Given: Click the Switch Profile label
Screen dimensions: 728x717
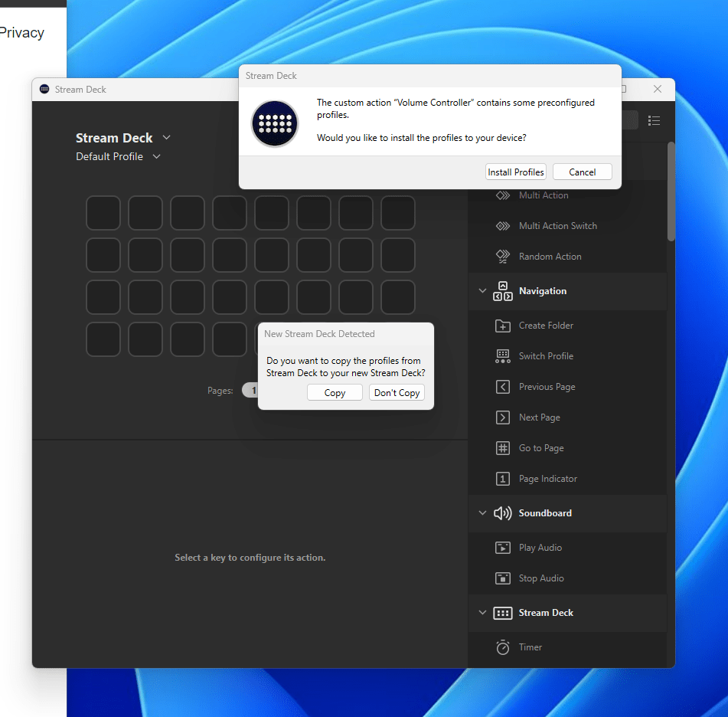Looking at the screenshot, I should pyautogui.click(x=546, y=356).
